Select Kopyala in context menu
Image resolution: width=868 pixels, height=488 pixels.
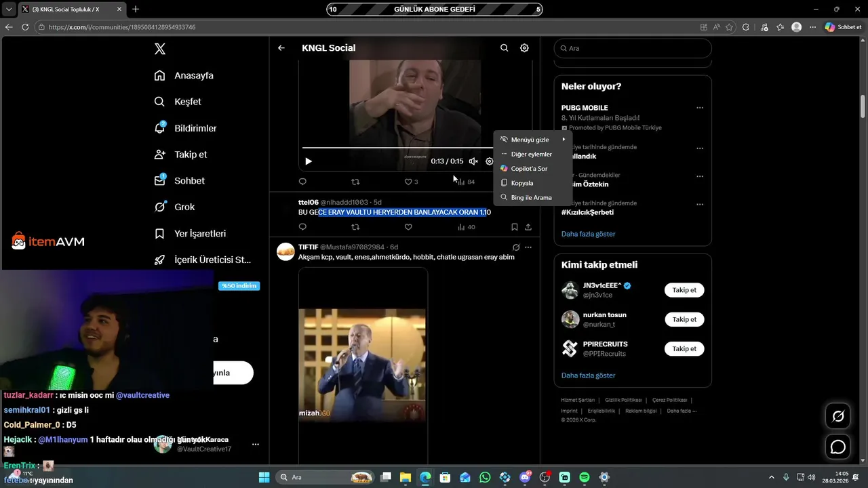pos(532,183)
